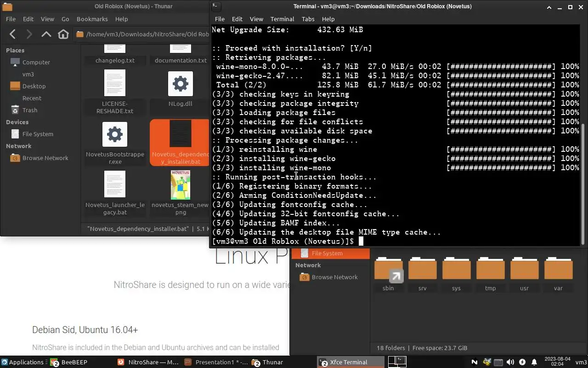Switch to Xfce Terminal in taskbar
This screenshot has height=368, width=588.
pyautogui.click(x=351, y=362)
